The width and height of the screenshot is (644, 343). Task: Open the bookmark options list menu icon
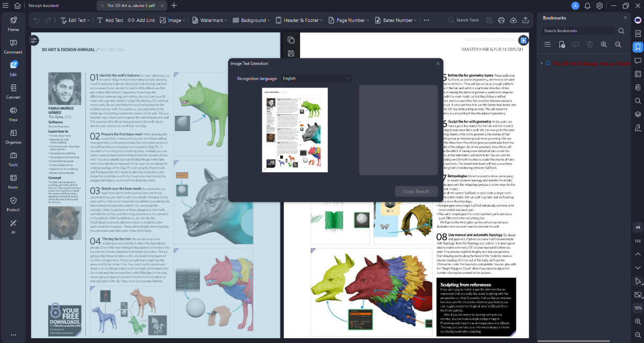547,45
